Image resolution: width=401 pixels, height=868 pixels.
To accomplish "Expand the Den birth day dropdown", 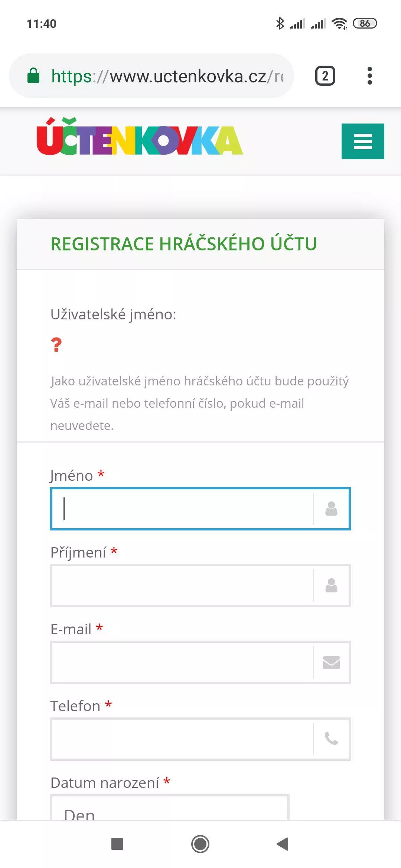I will 170,808.
